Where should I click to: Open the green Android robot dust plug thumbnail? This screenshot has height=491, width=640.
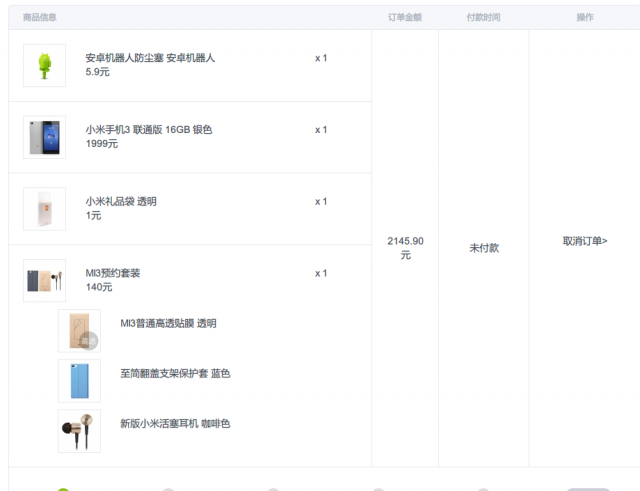point(44,65)
